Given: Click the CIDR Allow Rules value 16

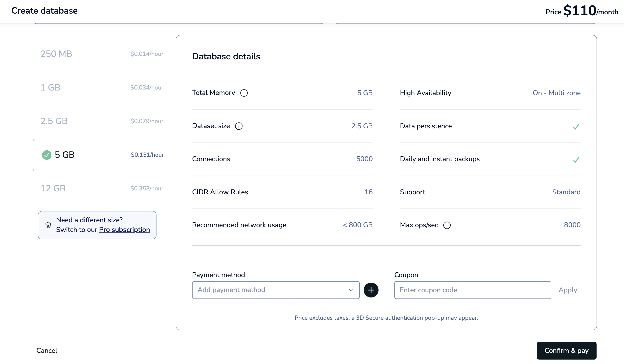Looking at the screenshot, I should 368,192.
